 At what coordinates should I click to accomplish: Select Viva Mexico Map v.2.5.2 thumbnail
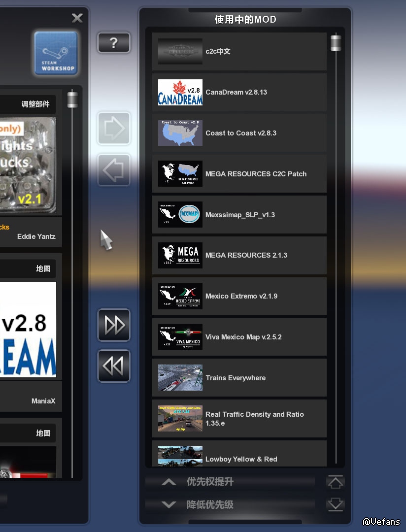tap(180, 337)
